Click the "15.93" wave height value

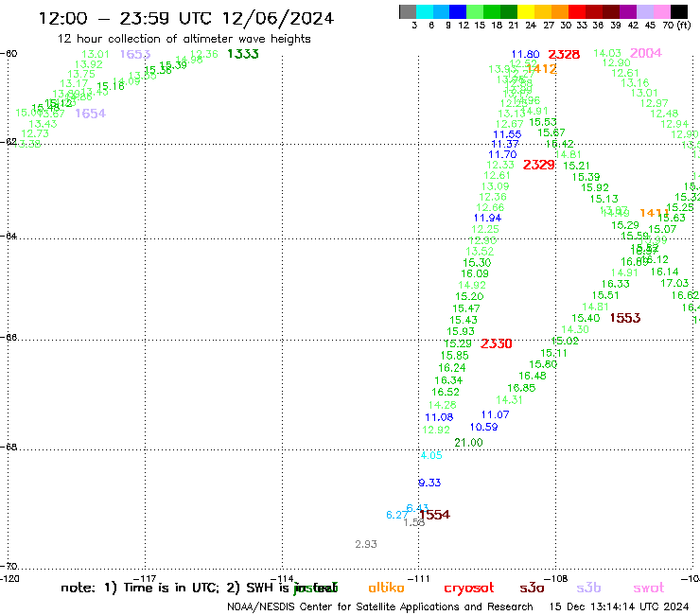tap(461, 332)
